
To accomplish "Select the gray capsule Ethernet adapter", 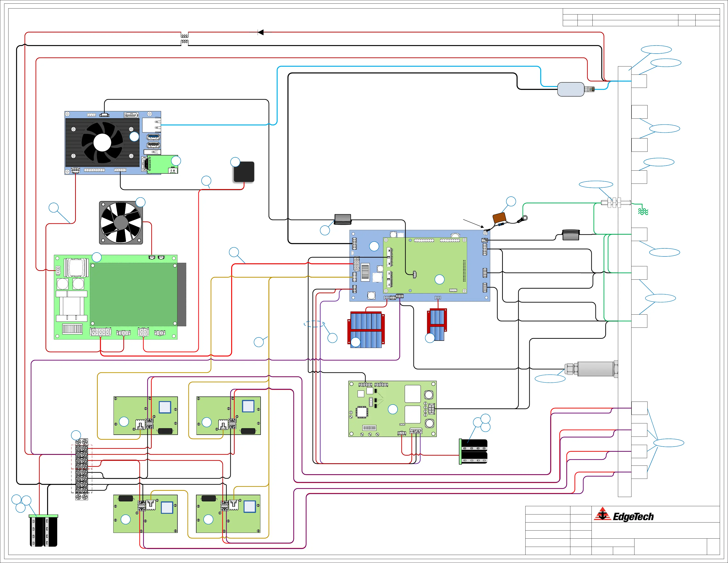I will click(x=571, y=89).
